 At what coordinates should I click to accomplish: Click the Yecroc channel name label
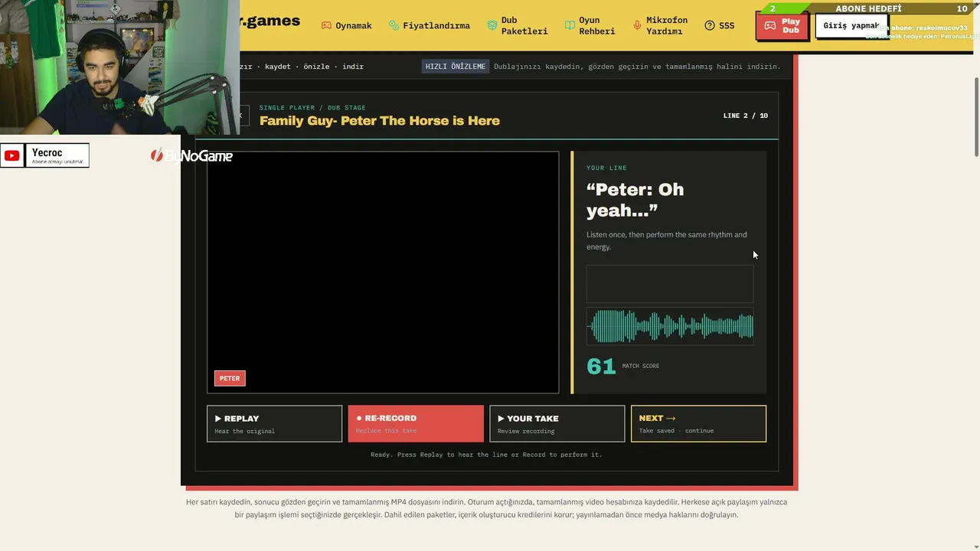click(47, 153)
